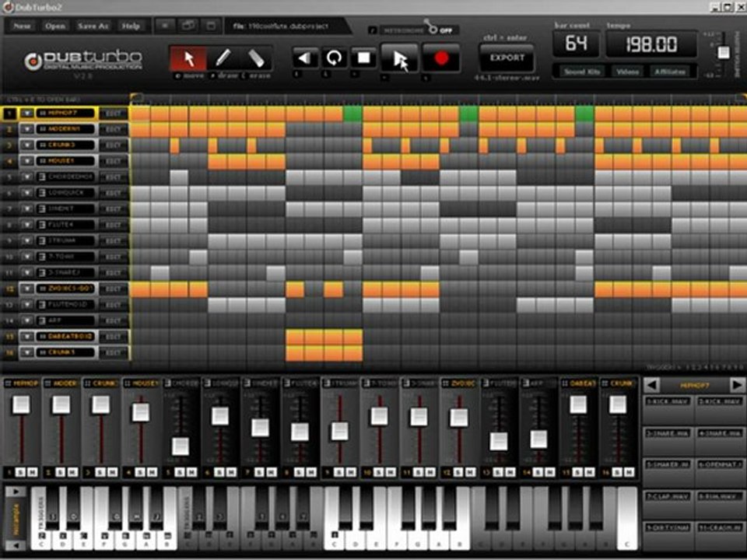Adjust mixer channel 13 volume fader
Screen dimensions: 747x560
[499, 442]
